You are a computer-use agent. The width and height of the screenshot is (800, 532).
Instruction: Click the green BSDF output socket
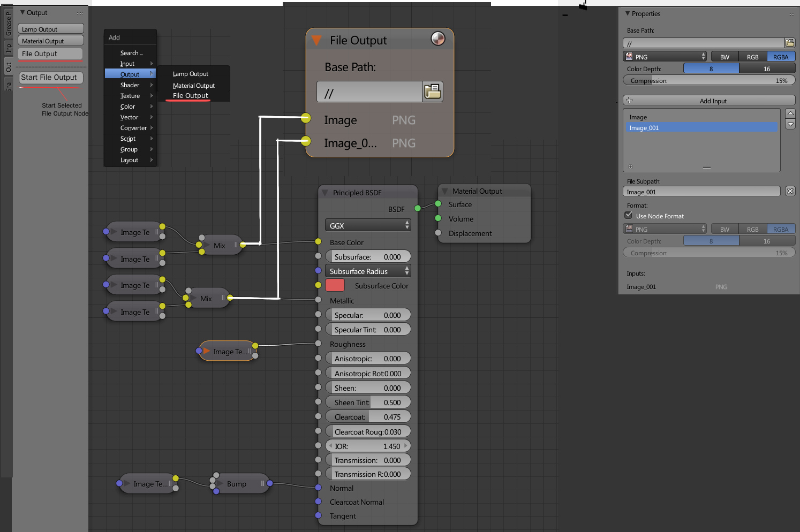click(418, 208)
